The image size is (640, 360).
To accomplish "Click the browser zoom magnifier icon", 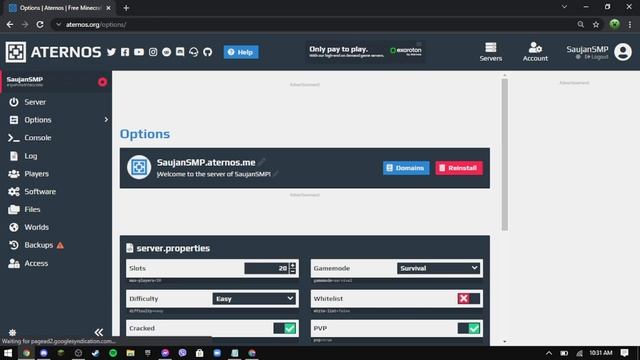I will 580,24.
